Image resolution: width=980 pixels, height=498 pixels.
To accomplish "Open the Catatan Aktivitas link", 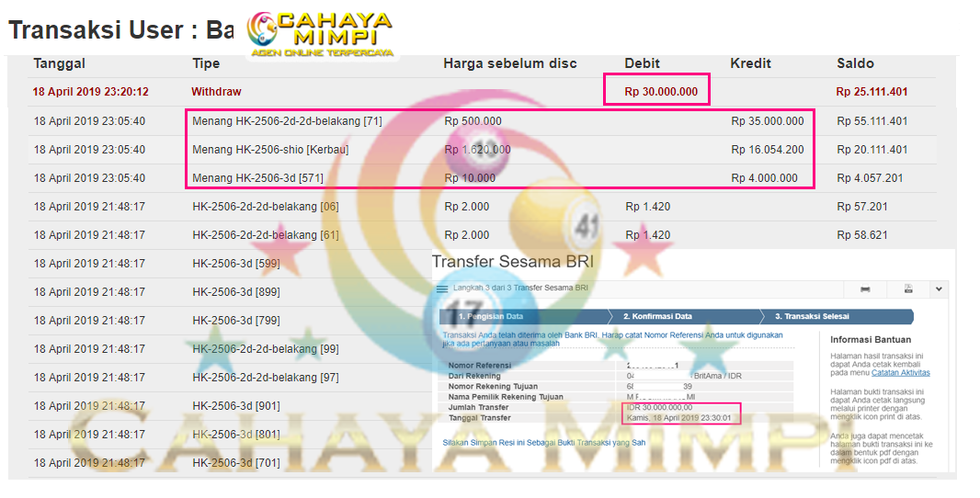I will (901, 372).
